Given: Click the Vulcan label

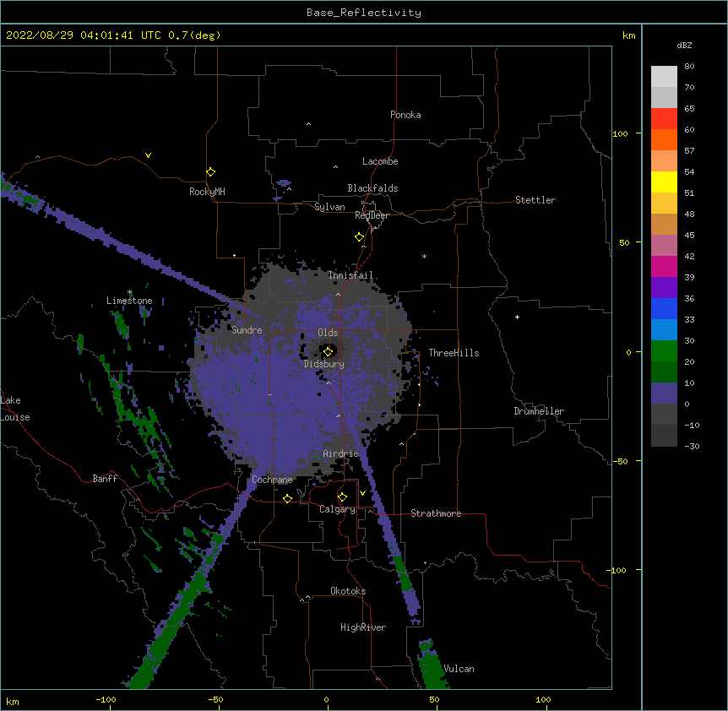Looking at the screenshot, I should coord(459,669).
